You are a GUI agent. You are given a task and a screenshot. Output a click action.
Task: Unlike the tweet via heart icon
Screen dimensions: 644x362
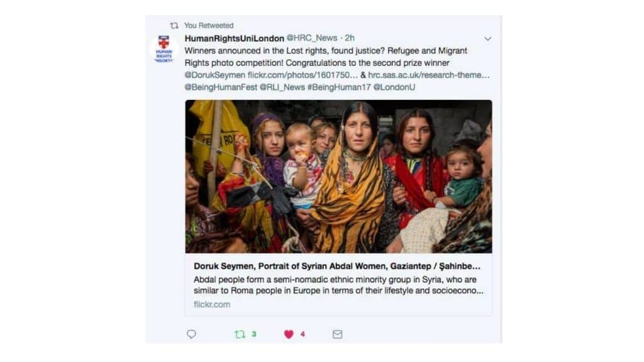click(289, 334)
